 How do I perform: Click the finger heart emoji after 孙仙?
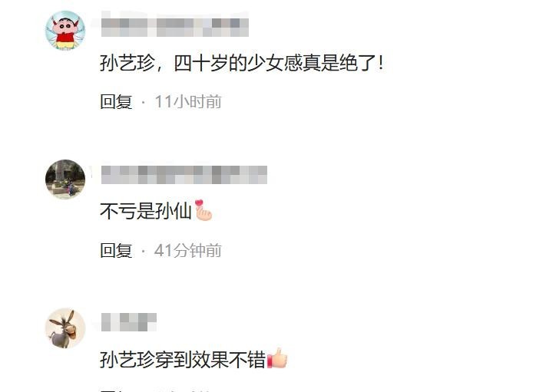coord(203,210)
